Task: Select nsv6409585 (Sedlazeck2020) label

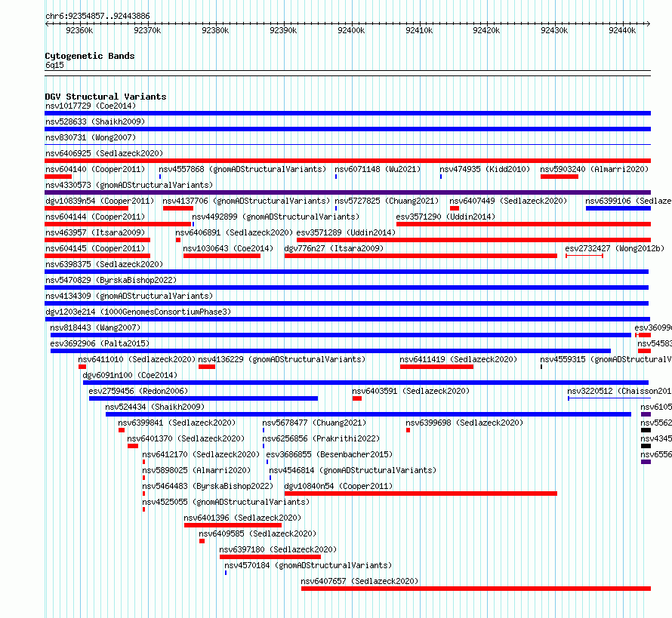Action: click(257, 533)
